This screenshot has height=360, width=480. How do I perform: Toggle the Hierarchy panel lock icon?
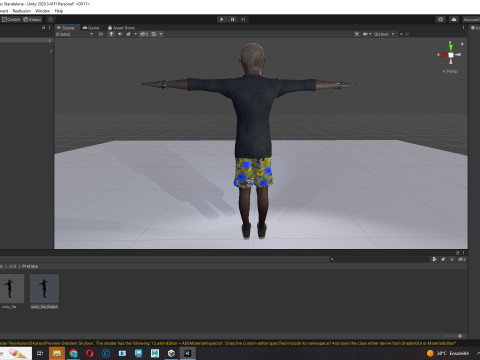point(44,28)
